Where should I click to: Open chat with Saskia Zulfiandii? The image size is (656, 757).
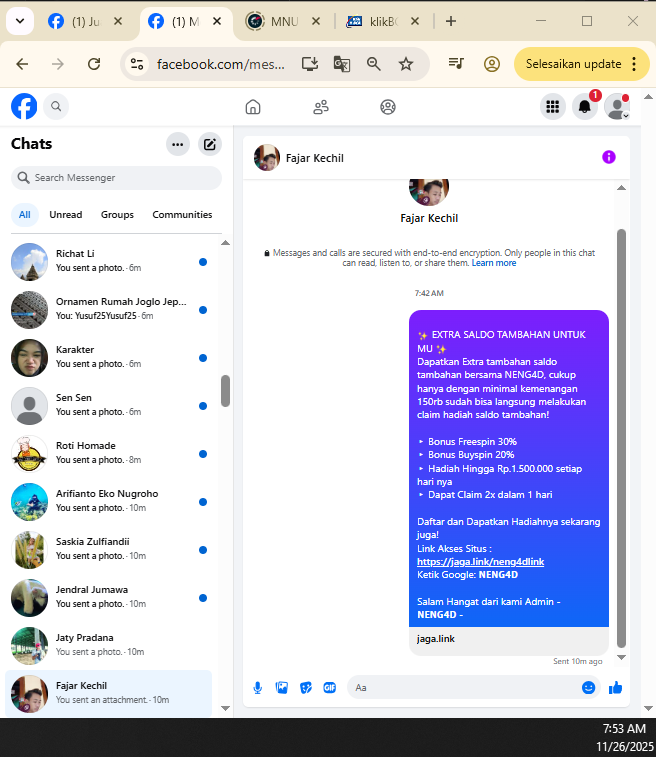(111, 549)
